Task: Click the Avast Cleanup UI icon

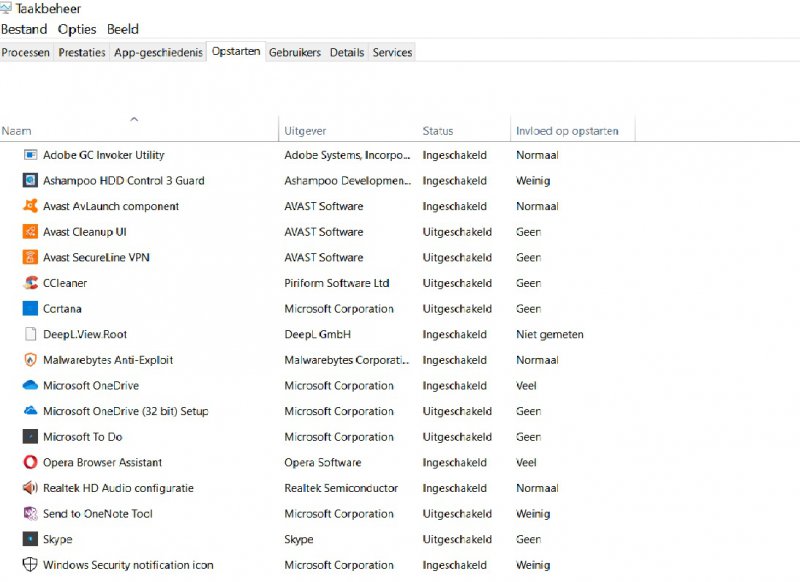Action: pyautogui.click(x=30, y=232)
